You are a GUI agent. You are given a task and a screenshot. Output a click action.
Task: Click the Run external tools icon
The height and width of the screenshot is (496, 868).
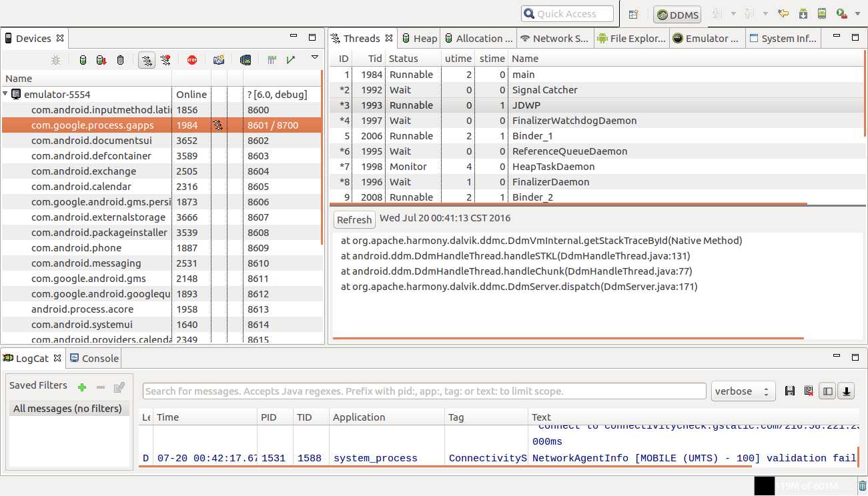tap(841, 13)
